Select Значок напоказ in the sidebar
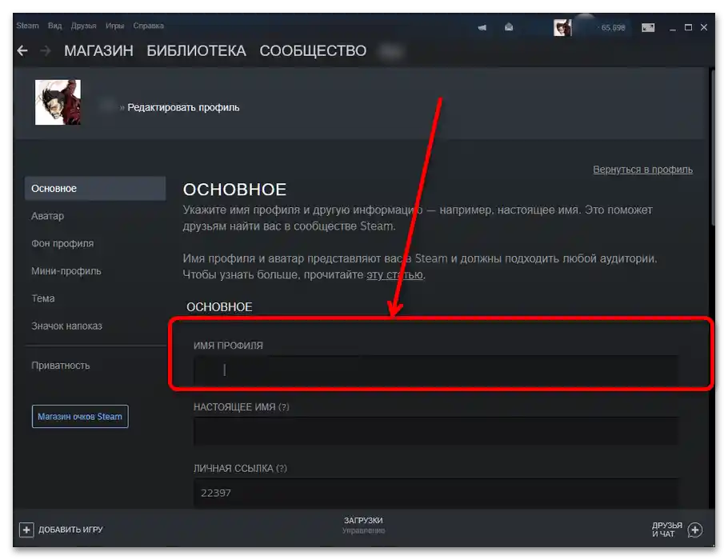Viewport: 728px width, 560px height. tap(67, 326)
